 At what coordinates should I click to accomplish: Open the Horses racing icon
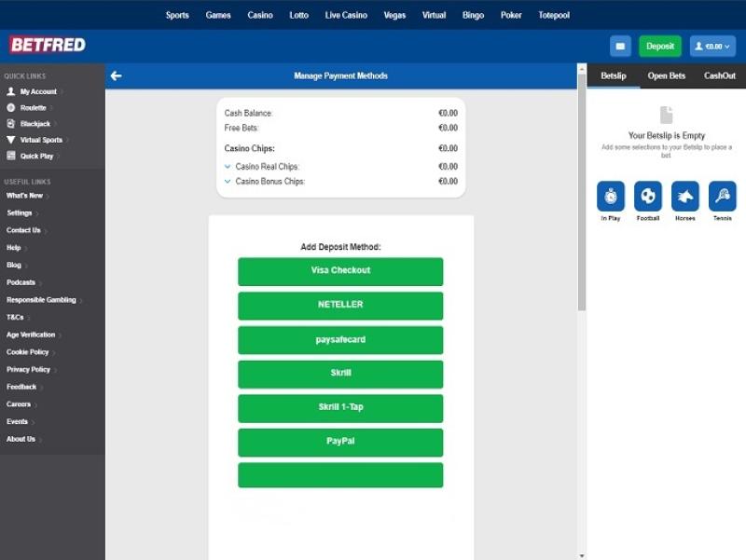tap(685, 197)
